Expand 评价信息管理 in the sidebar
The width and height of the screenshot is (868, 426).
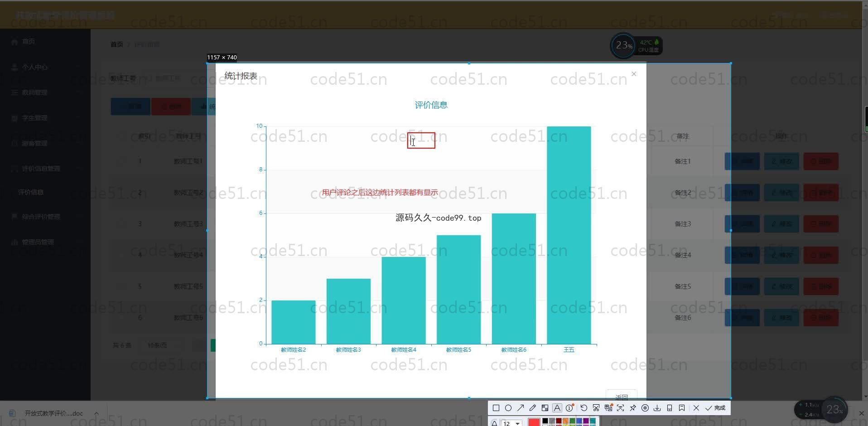(41, 169)
